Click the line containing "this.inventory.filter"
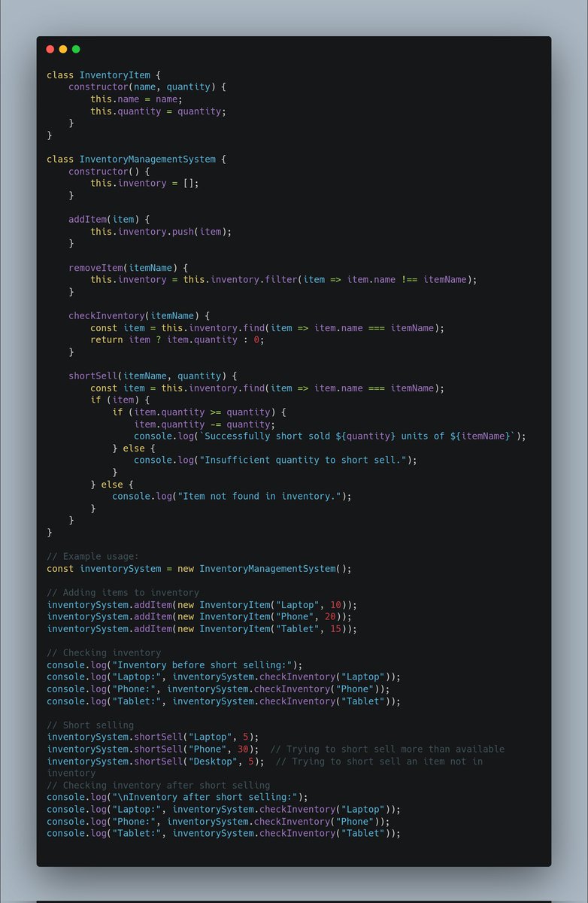The image size is (588, 903). 283,280
